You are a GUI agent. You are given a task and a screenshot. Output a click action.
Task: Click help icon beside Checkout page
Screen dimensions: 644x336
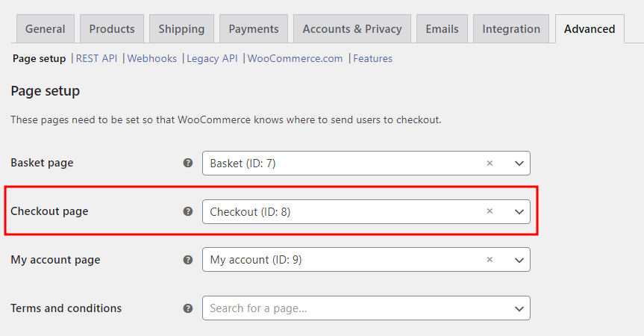(x=188, y=211)
